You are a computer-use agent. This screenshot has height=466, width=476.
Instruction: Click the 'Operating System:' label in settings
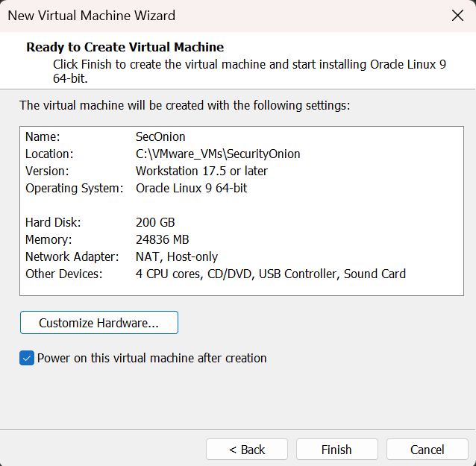(x=74, y=189)
